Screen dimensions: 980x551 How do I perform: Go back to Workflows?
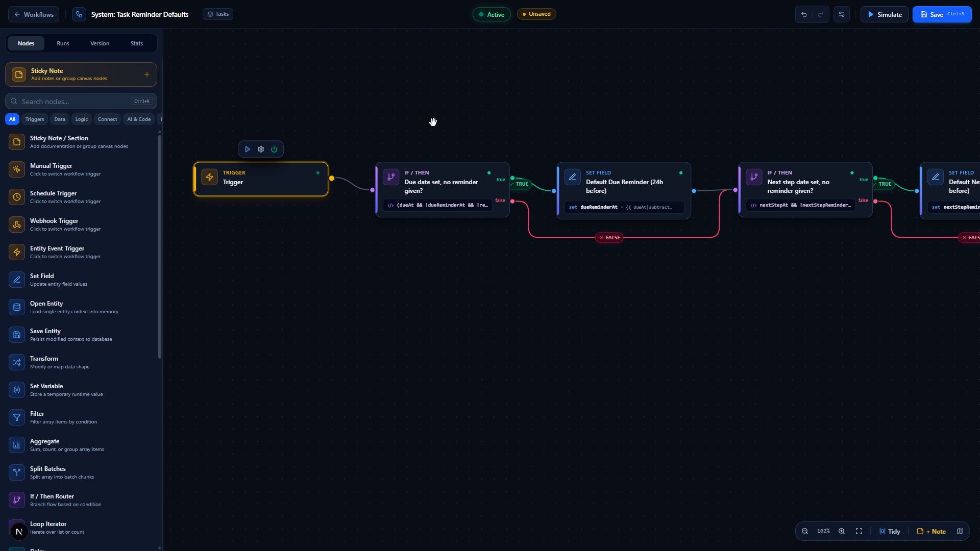34,14
